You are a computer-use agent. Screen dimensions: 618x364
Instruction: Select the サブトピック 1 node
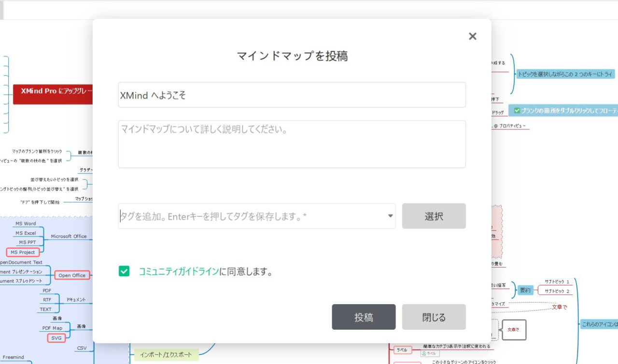coord(557,281)
